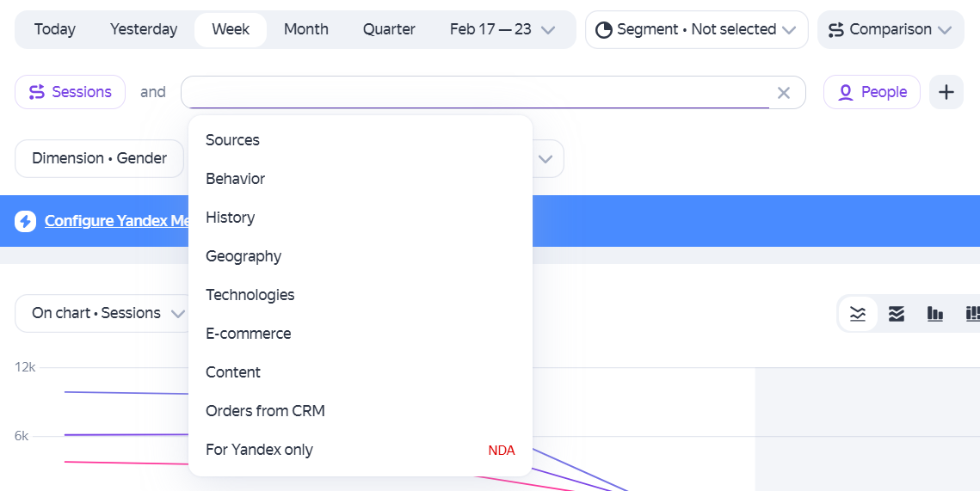The image size is (980, 491).
Task: Expand the On chart Sessions dropdown
Action: click(x=108, y=313)
